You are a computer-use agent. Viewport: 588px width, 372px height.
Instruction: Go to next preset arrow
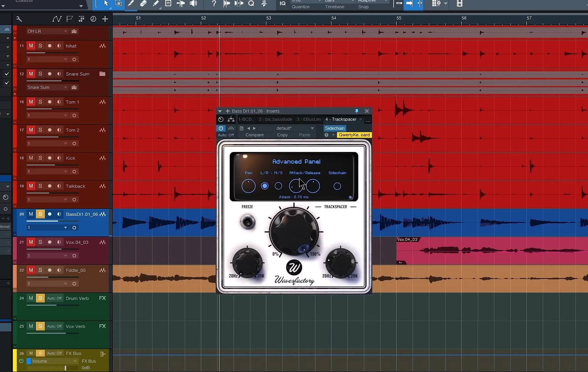point(254,128)
